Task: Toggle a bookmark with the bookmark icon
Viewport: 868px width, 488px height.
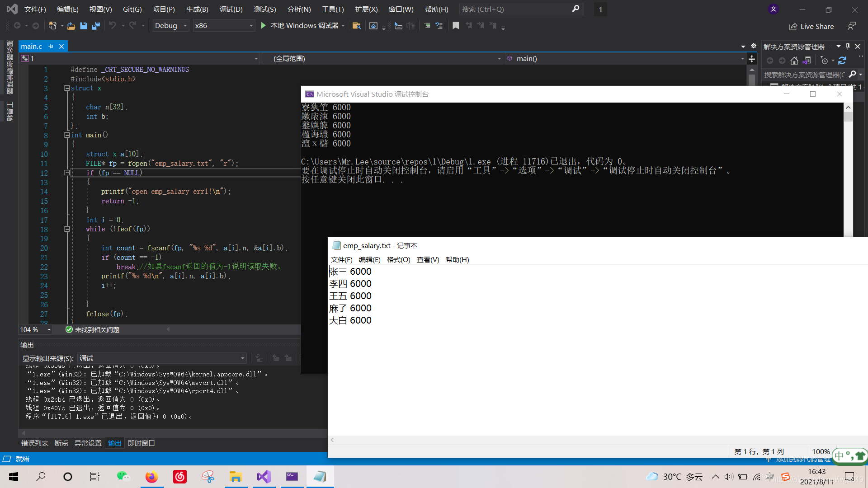Action: pyautogui.click(x=456, y=26)
